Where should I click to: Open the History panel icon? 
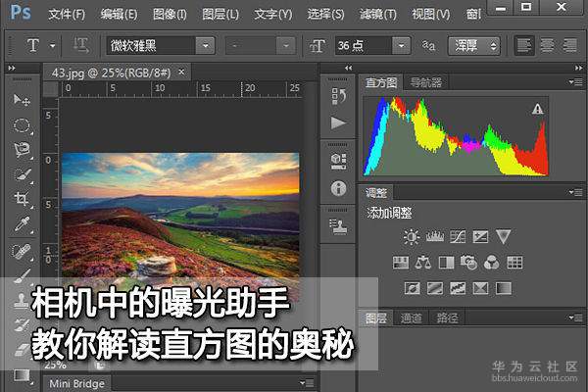338,96
